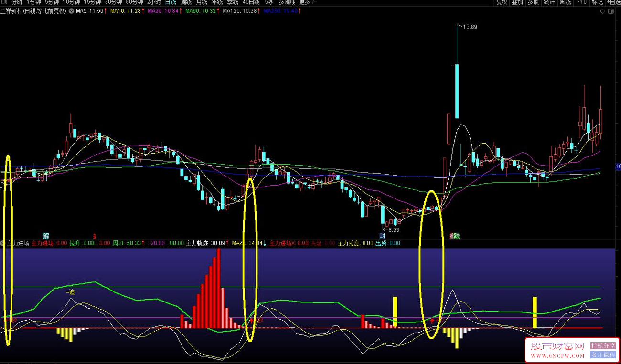Select the 周线 weekly period tab
This screenshot has height=364, width=621.
click(x=186, y=2)
